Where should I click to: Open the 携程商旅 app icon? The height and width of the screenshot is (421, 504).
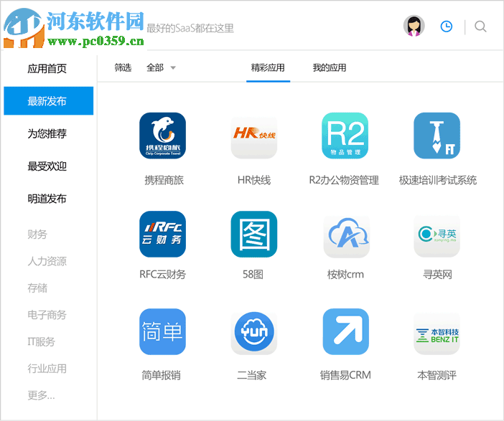point(163,136)
